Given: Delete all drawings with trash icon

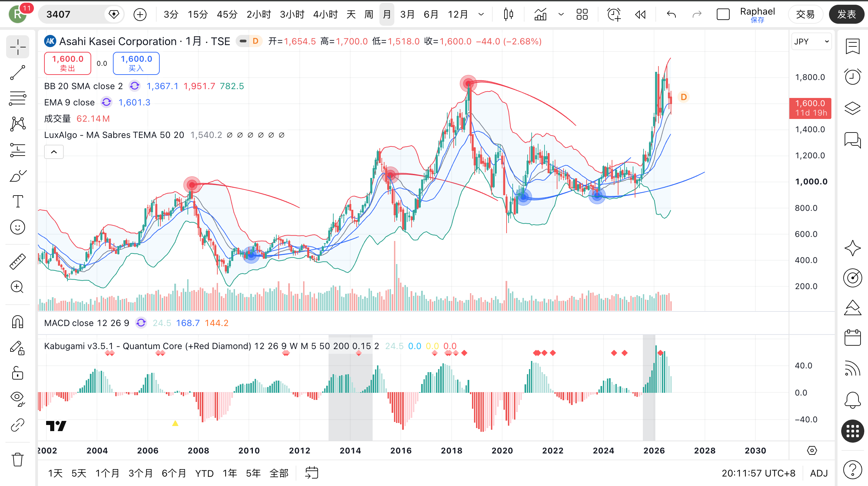Looking at the screenshot, I should (18, 460).
